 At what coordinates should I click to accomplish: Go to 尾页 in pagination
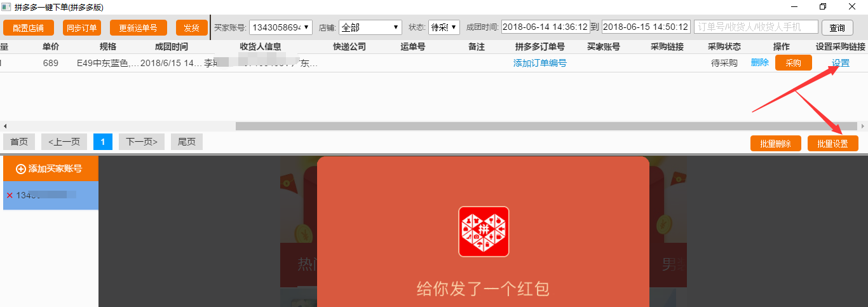click(x=187, y=142)
